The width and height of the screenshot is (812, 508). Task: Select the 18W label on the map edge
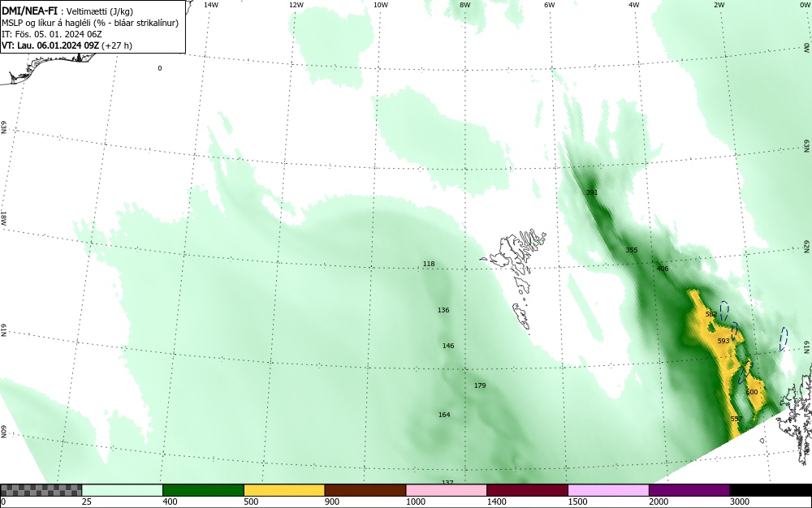click(3, 217)
